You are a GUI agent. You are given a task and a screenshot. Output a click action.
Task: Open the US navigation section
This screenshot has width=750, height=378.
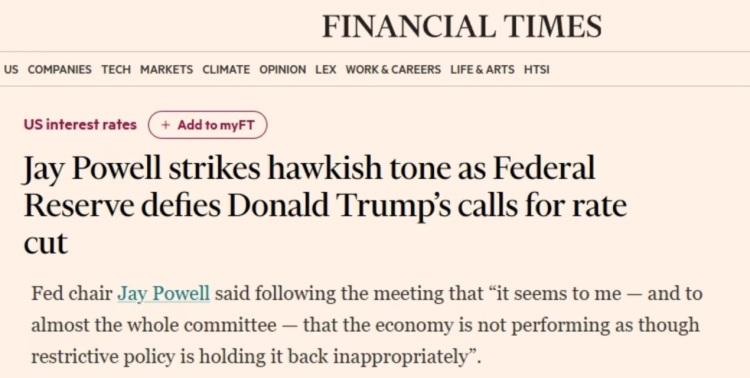pos(11,69)
